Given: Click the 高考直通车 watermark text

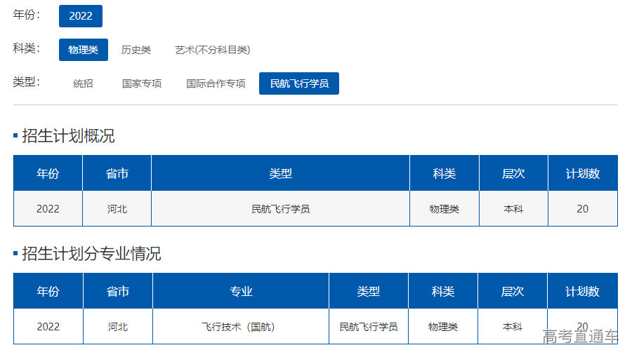Looking at the screenshot, I should pos(580,337).
